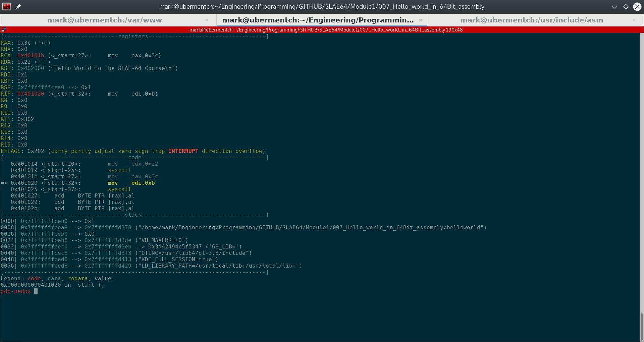Click the red terminal title path bar
Screen dimensions: 644x342
click(x=326, y=30)
